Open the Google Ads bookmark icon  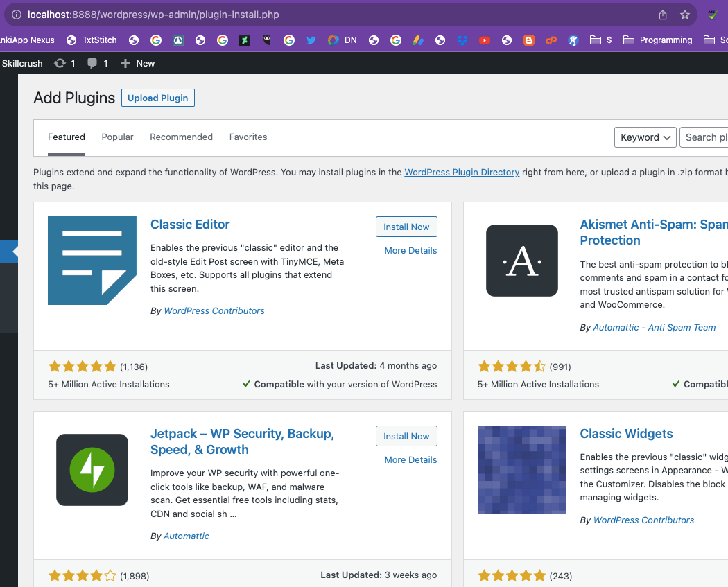click(x=418, y=40)
